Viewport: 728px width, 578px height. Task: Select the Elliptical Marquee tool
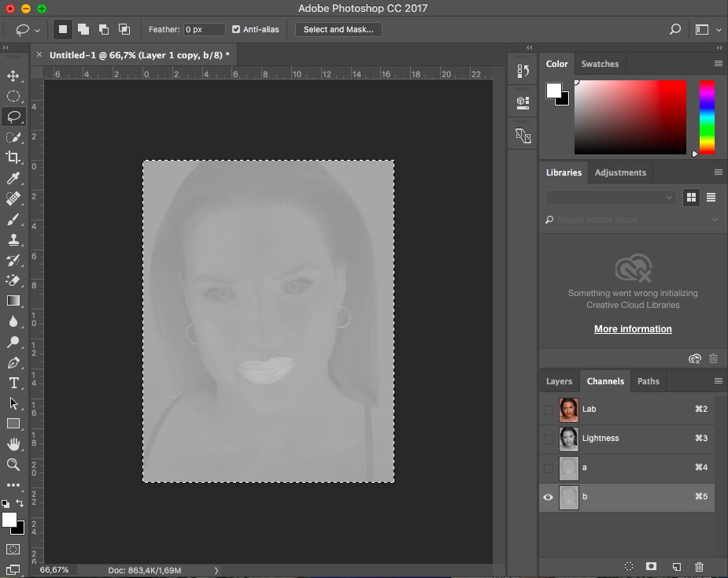coord(13,96)
